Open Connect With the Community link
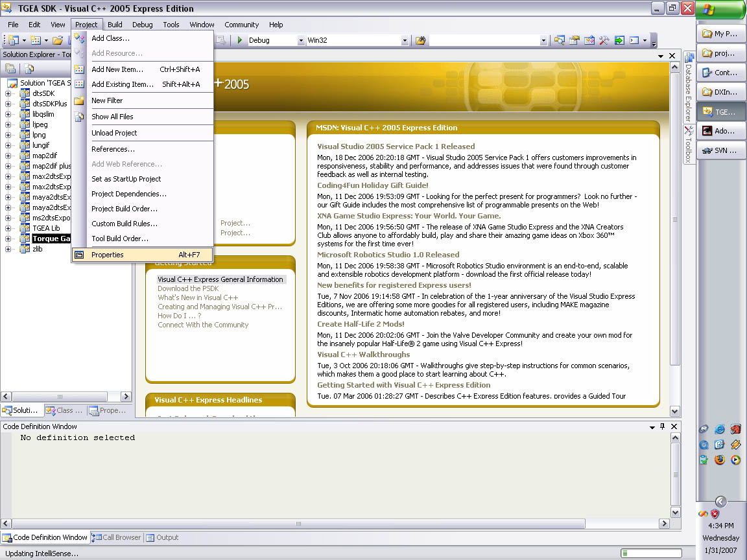 [x=203, y=325]
